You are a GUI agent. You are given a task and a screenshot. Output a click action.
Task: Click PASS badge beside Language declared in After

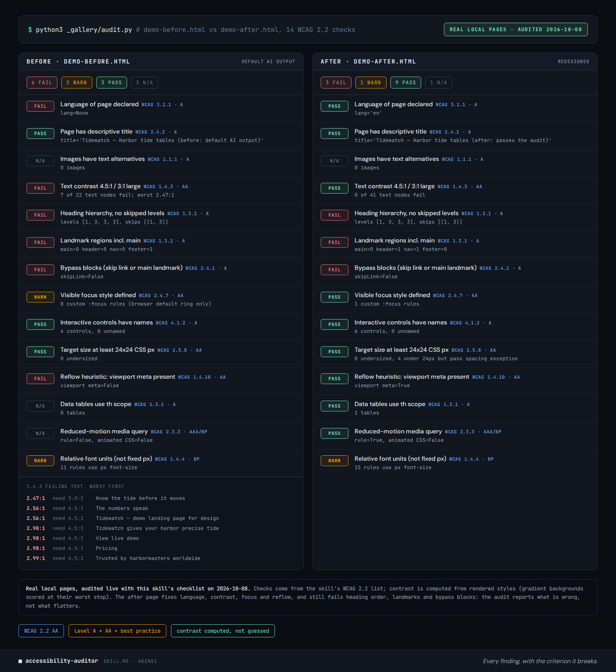335,106
